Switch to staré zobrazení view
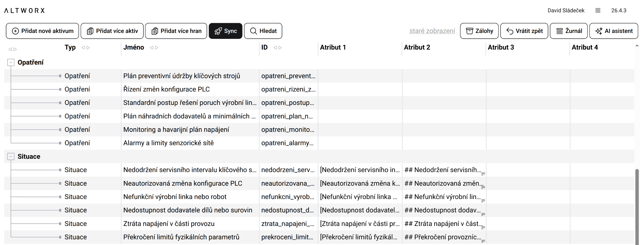The width and height of the screenshot is (644, 245). [x=432, y=31]
